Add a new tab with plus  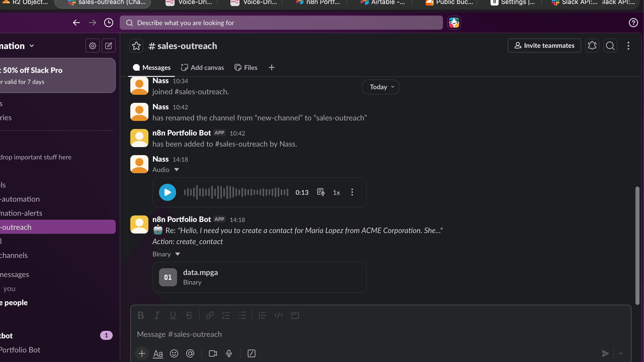pos(272,67)
